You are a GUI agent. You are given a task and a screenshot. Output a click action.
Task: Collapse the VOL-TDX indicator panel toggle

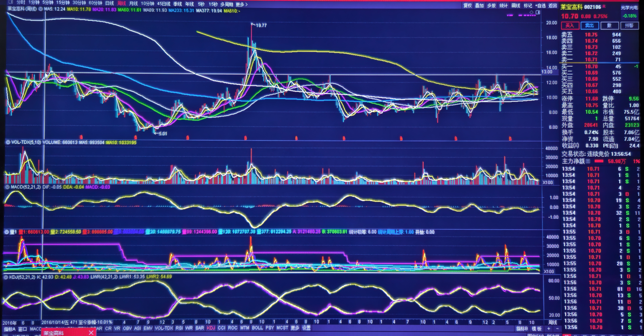pos(8,142)
